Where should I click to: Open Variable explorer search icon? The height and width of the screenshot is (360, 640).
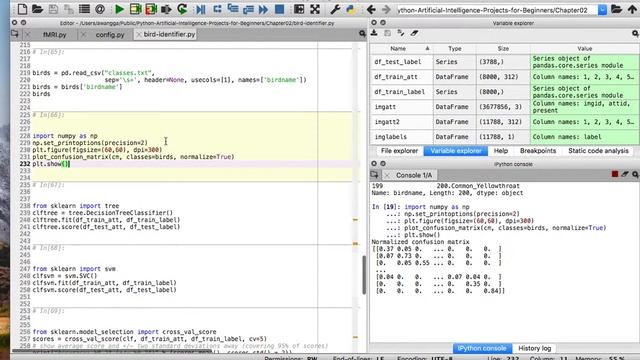(635, 33)
